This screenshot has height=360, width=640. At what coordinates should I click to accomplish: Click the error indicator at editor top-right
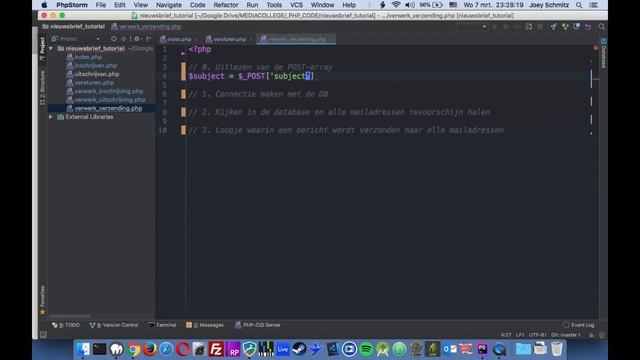coord(596,48)
